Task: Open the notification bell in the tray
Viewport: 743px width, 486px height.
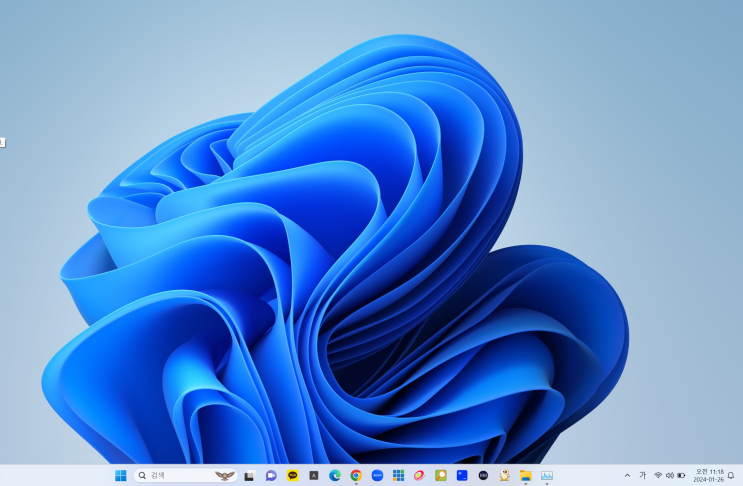Action: [x=731, y=476]
